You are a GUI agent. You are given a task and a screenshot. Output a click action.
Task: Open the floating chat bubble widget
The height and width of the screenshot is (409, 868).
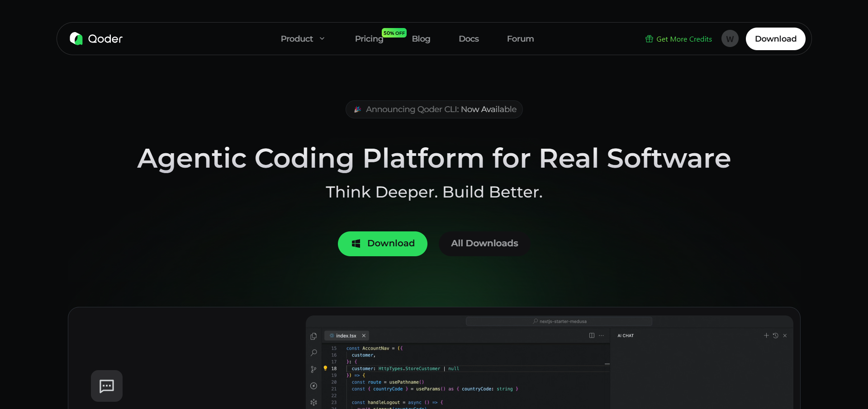[106, 385]
